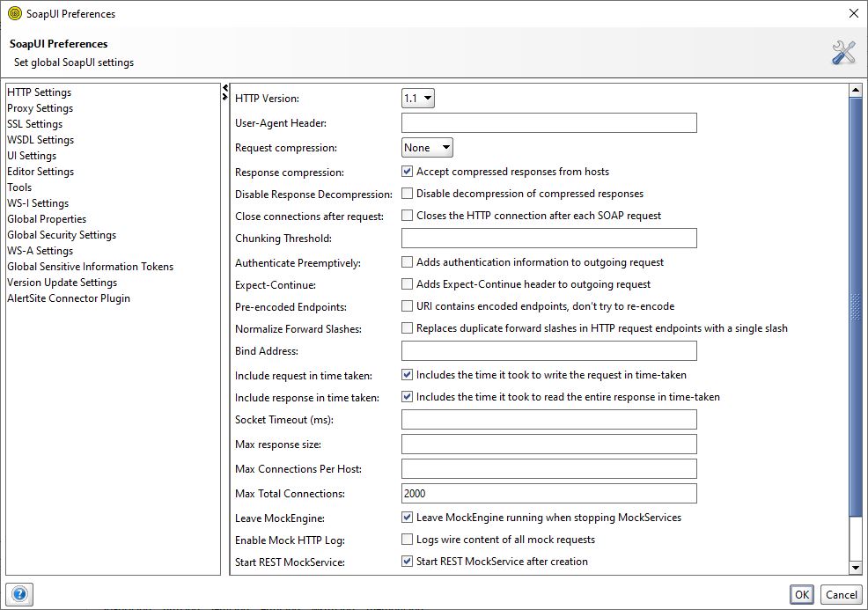Switch to SSL Settings
Screen dimensions: 868x610
[35, 124]
